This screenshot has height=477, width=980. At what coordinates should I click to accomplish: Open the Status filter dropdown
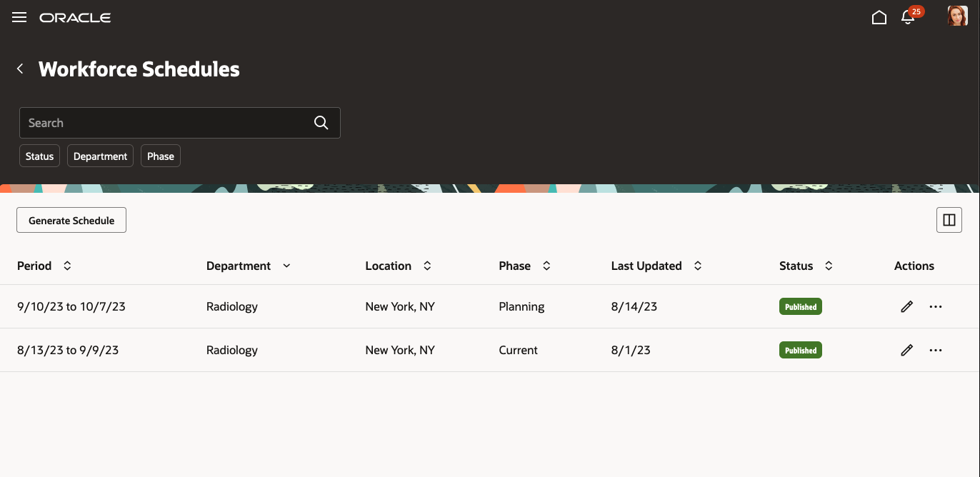click(x=39, y=156)
